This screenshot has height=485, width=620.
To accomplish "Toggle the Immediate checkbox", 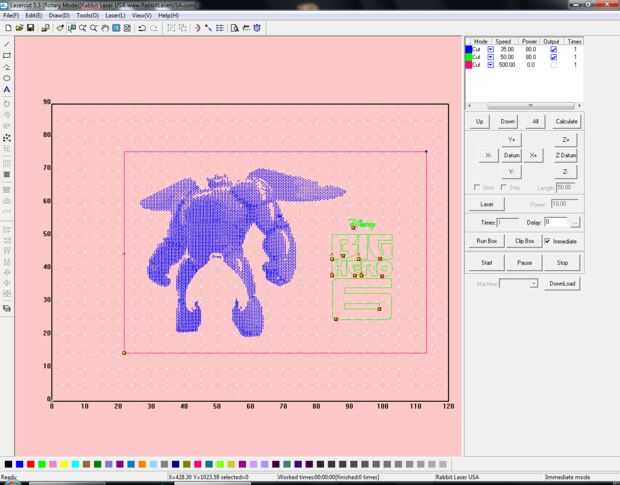I will pyautogui.click(x=547, y=241).
